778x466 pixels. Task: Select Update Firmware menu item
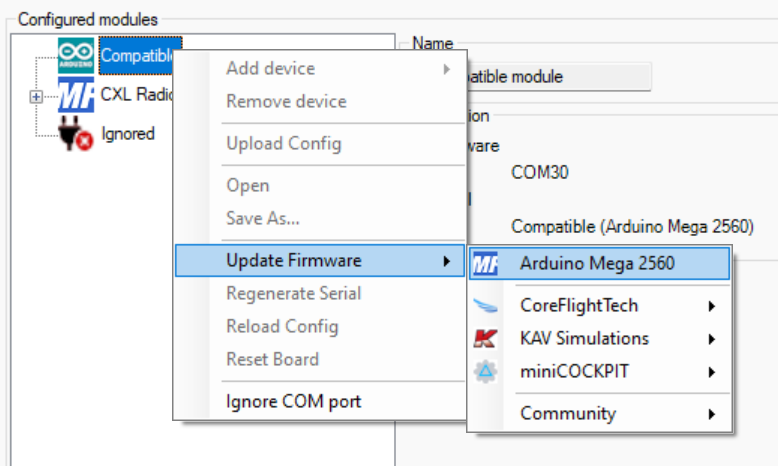(x=293, y=261)
